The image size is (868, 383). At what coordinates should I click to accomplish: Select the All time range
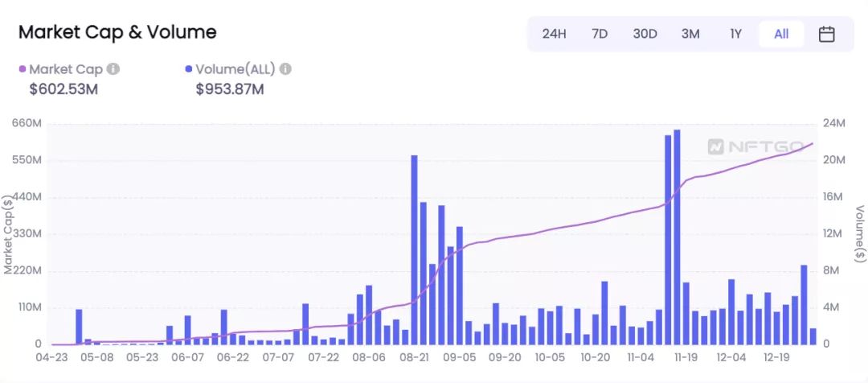click(x=781, y=34)
